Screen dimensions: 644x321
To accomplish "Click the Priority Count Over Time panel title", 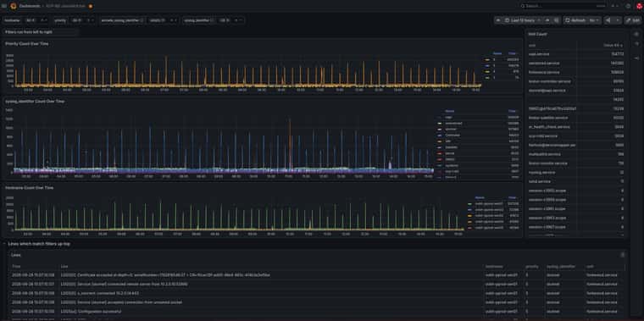I will click(x=27, y=43).
